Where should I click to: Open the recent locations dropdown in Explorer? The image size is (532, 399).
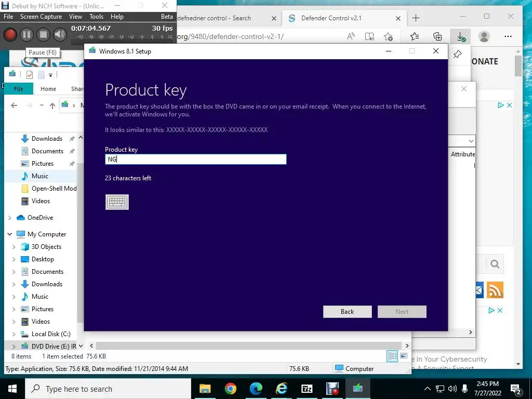click(42, 105)
